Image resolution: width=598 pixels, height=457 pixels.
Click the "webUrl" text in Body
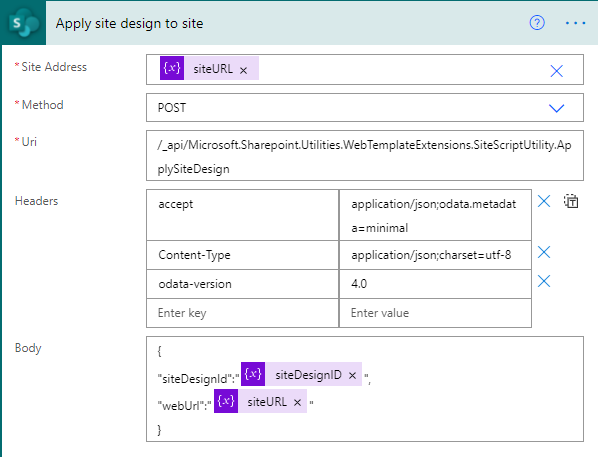pyautogui.click(x=182, y=406)
